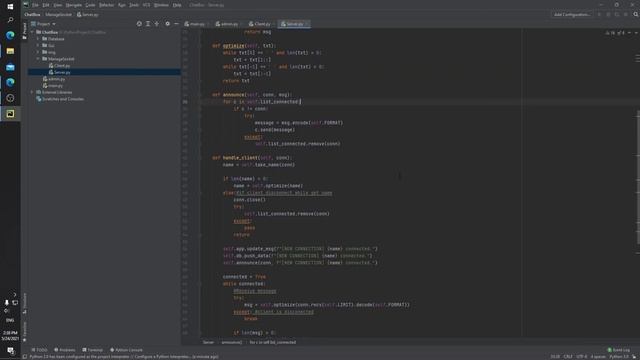This screenshot has width=640, height=360.
Task: Open the View menu
Action: 58,5
